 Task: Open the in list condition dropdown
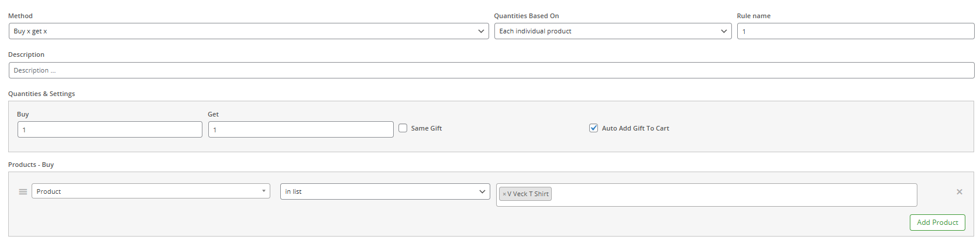tap(385, 191)
